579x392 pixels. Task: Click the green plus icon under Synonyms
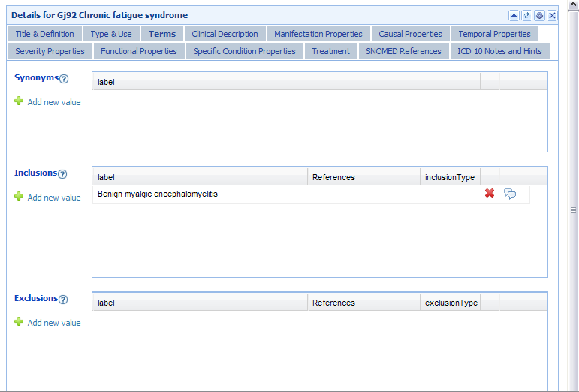19,101
